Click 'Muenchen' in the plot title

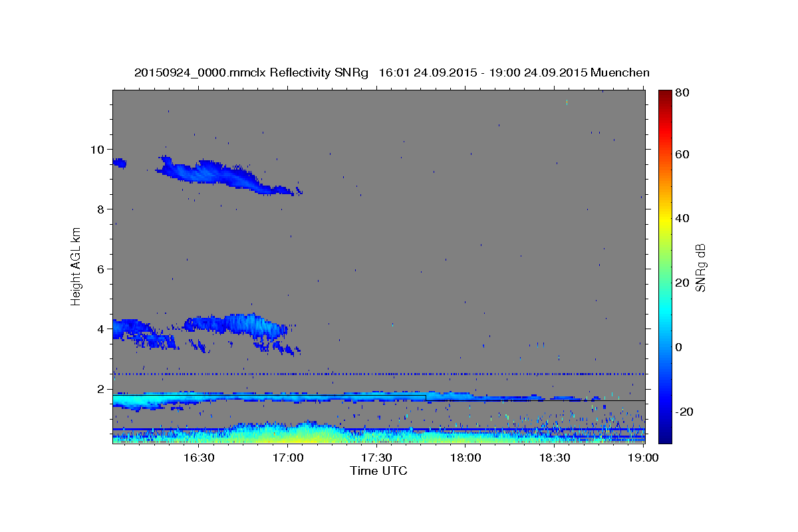[620, 72]
